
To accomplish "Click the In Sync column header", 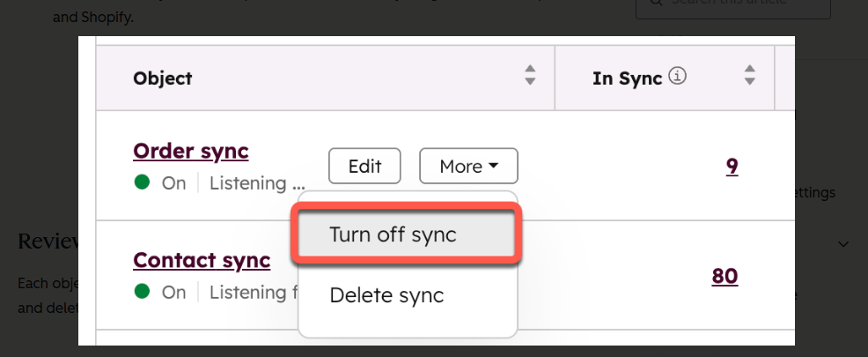I will click(x=627, y=78).
